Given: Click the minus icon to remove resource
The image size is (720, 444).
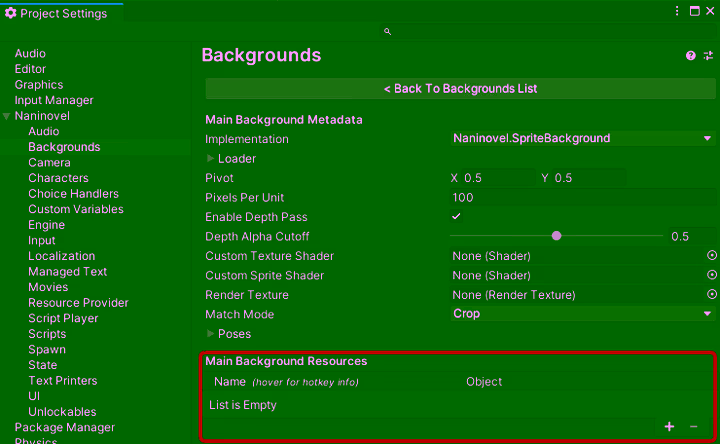Looking at the screenshot, I should coord(694,427).
